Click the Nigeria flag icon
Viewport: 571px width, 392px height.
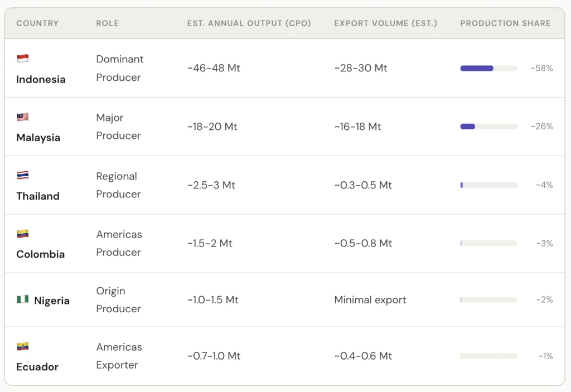click(22, 299)
